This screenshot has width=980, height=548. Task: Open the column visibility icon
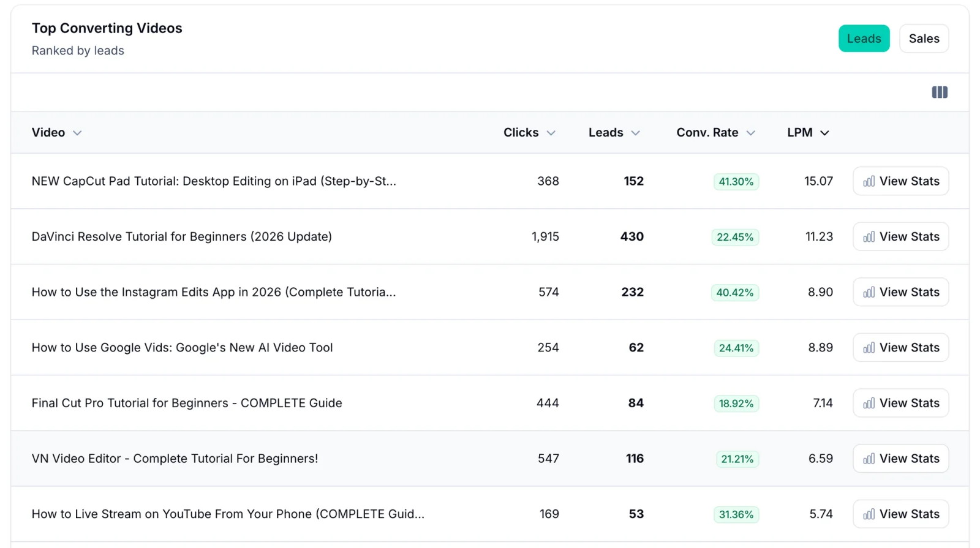tap(940, 92)
